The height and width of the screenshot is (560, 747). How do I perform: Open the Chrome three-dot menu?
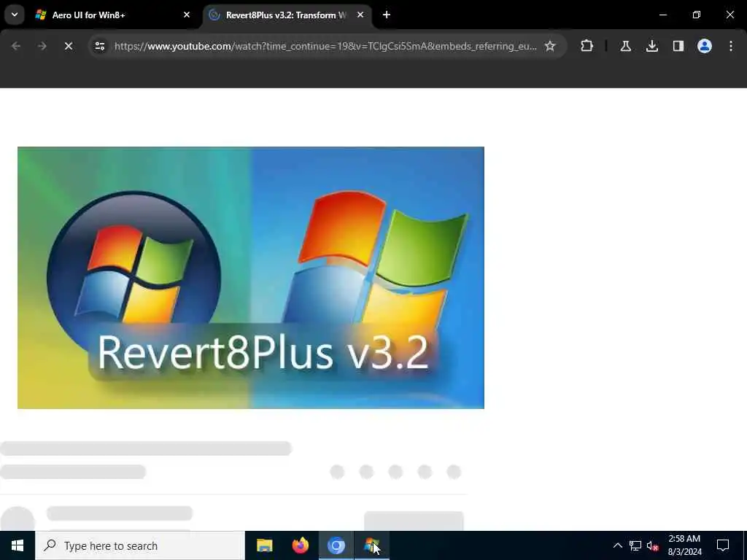coord(731,46)
